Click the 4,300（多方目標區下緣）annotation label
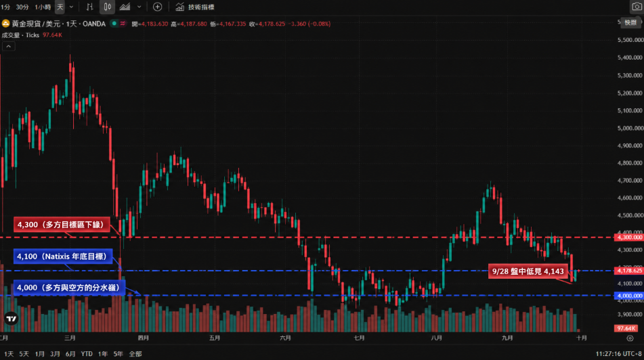644x360 pixels. (x=62, y=225)
